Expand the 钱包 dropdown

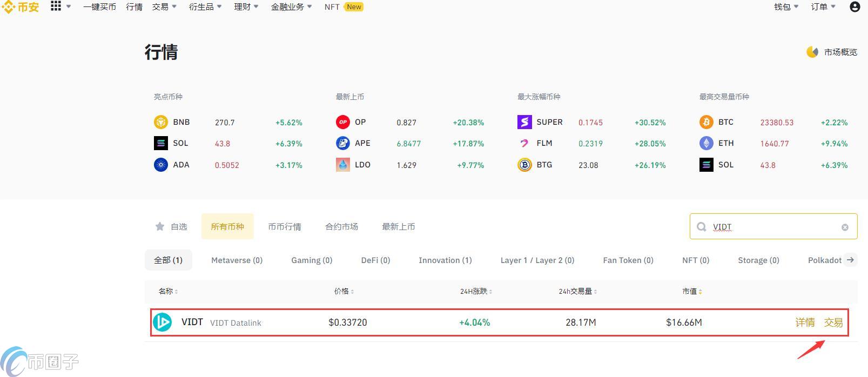[x=796, y=6]
